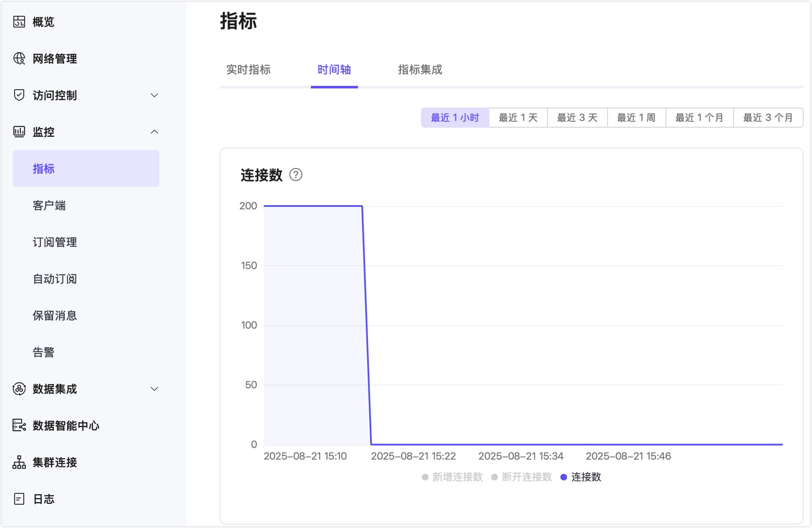The width and height of the screenshot is (812, 528).
Task: Collapse the 监控 section
Action: [x=154, y=132]
